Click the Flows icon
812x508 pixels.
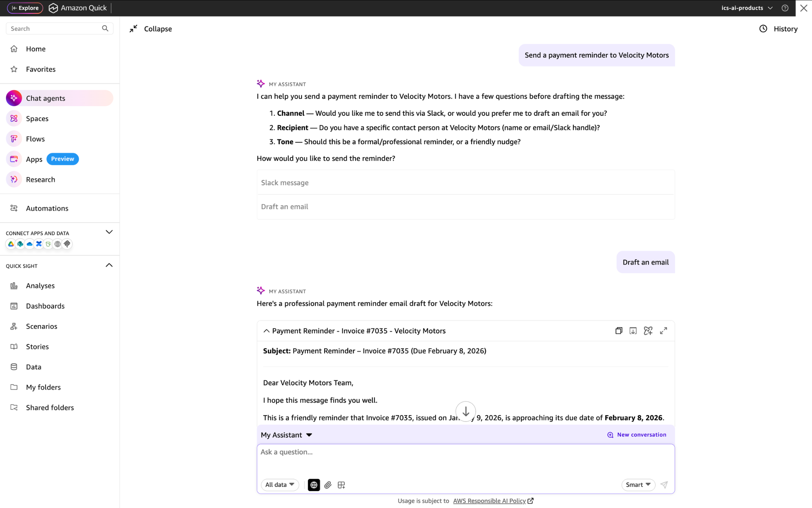coord(14,139)
